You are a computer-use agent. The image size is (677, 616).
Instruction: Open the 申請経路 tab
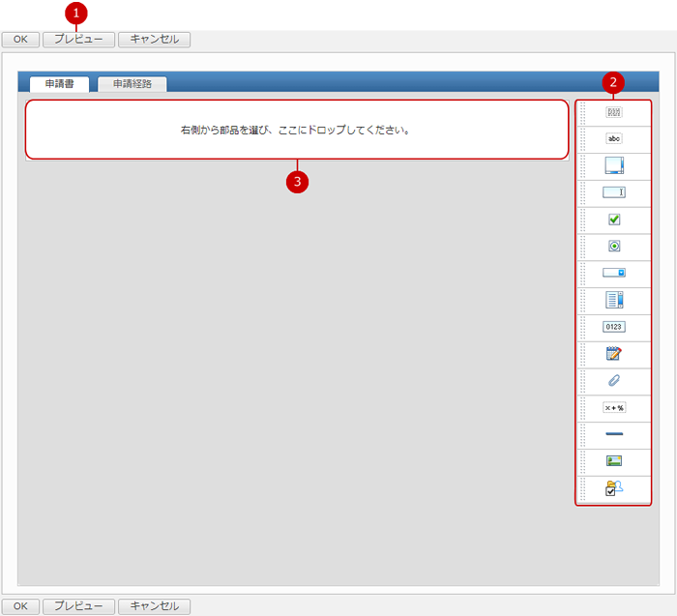point(132,84)
